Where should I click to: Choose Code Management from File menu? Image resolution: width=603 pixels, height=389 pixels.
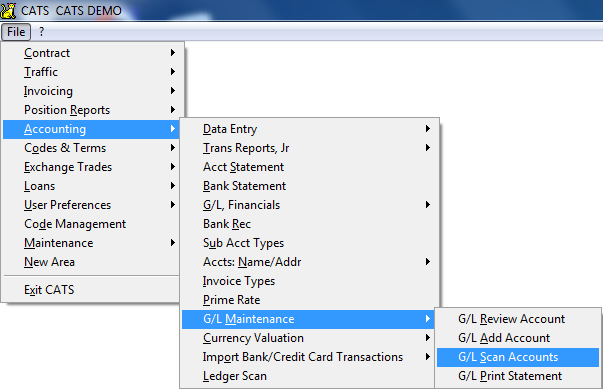[x=91, y=224]
